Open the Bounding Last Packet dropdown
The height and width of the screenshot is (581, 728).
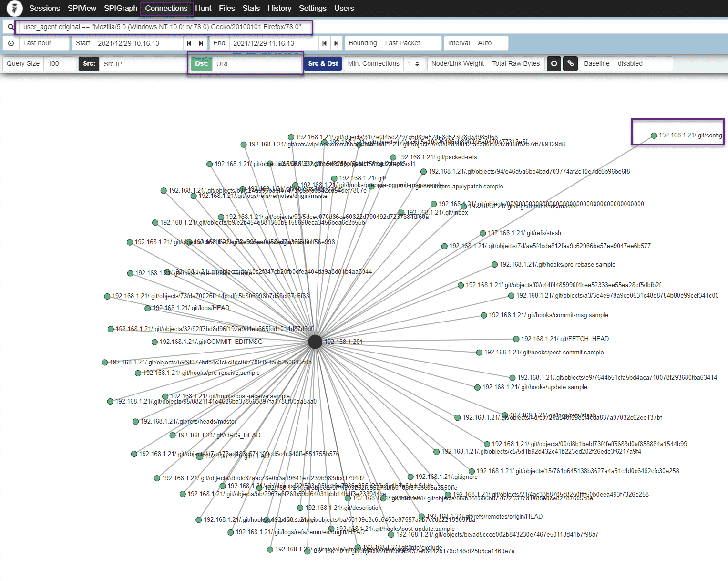point(410,43)
